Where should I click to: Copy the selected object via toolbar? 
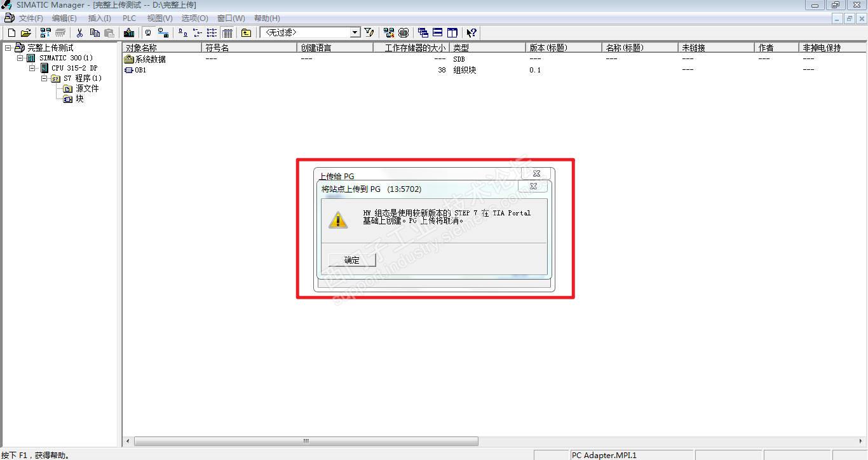tap(95, 32)
